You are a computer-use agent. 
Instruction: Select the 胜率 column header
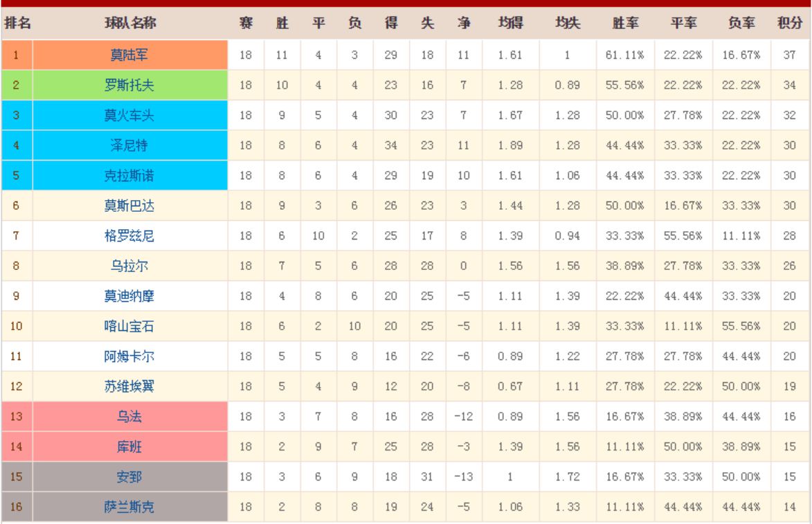tap(625, 24)
